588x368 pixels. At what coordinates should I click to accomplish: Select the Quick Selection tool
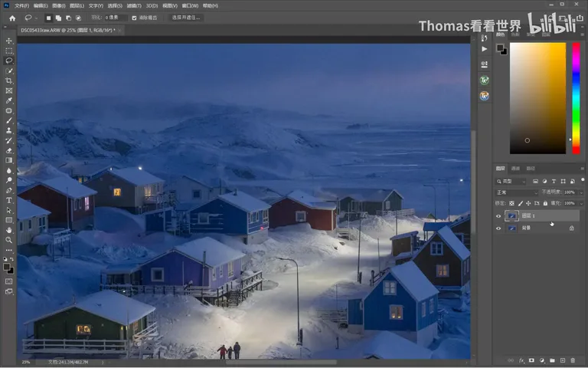point(9,71)
